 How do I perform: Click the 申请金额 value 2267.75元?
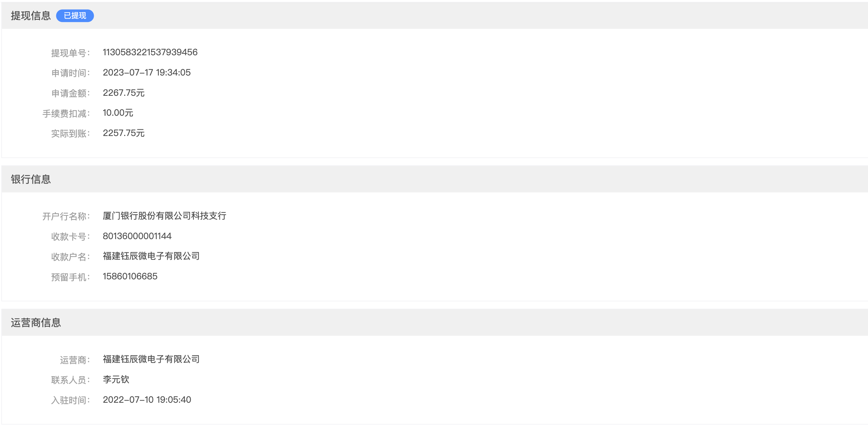123,93
